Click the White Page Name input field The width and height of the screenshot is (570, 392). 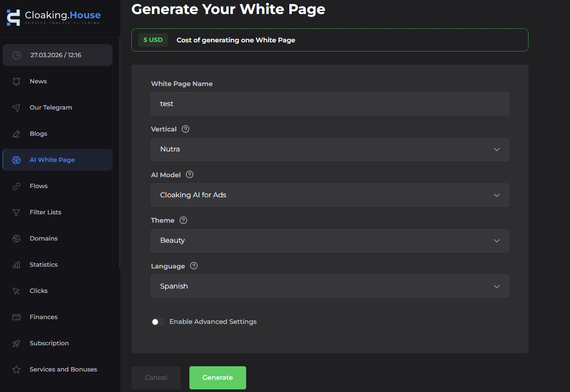tap(330, 103)
